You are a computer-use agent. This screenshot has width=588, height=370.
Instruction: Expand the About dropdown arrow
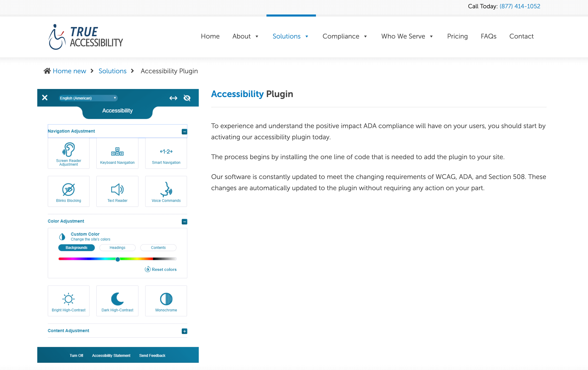[x=257, y=37]
